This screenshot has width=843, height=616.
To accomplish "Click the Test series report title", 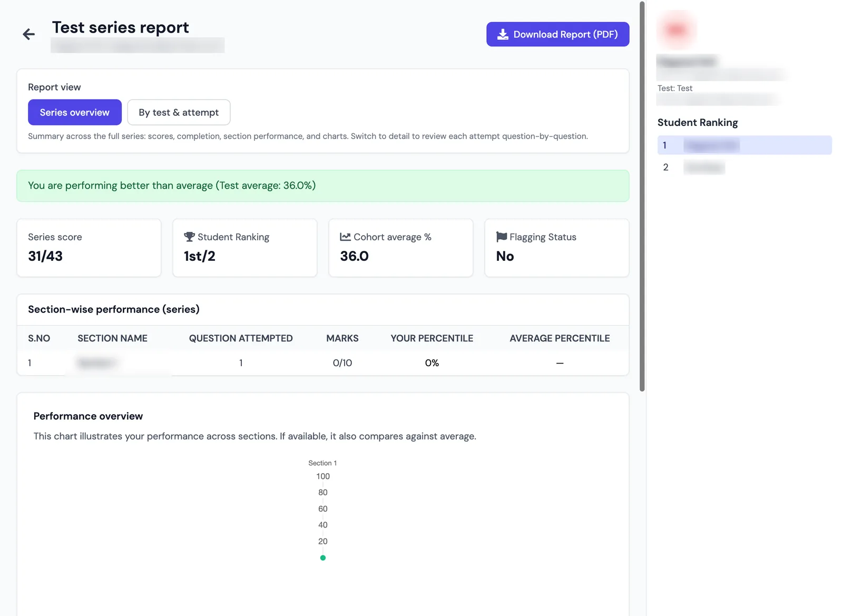I will point(120,27).
